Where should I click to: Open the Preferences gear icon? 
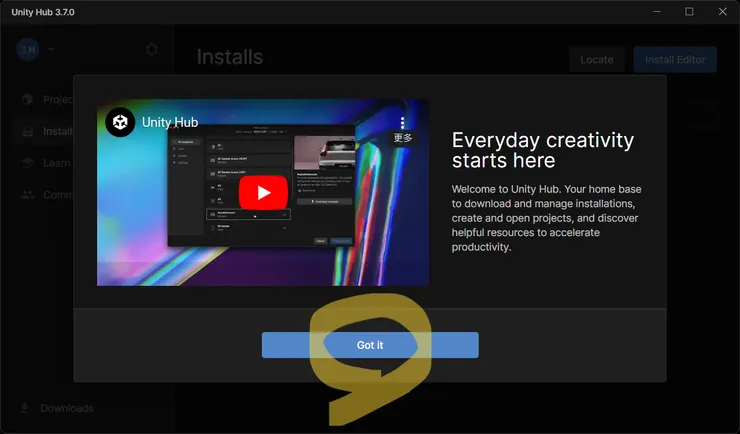151,49
